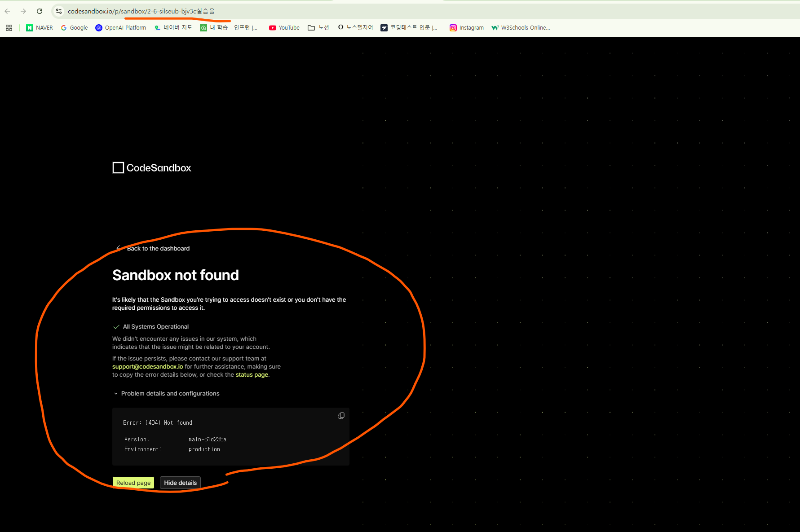Click the Environment value production

pos(204,449)
